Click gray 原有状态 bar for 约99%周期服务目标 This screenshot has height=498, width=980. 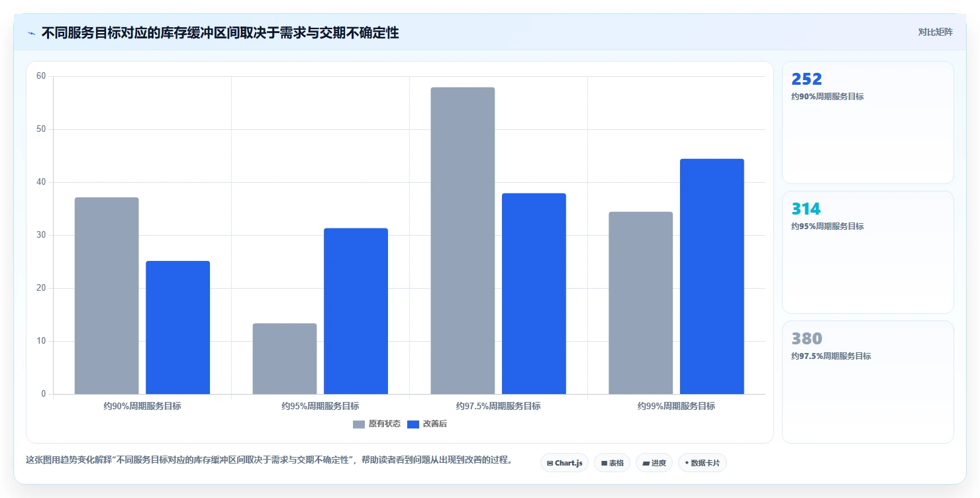point(641,303)
